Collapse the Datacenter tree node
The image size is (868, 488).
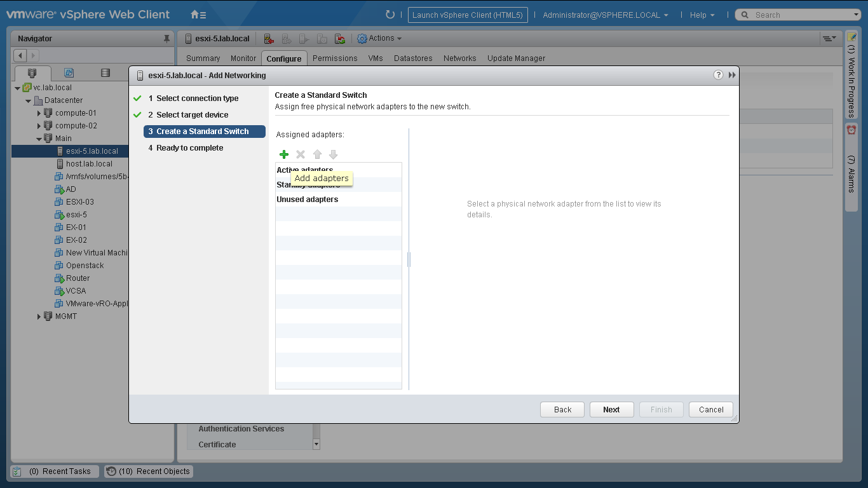pos(29,100)
